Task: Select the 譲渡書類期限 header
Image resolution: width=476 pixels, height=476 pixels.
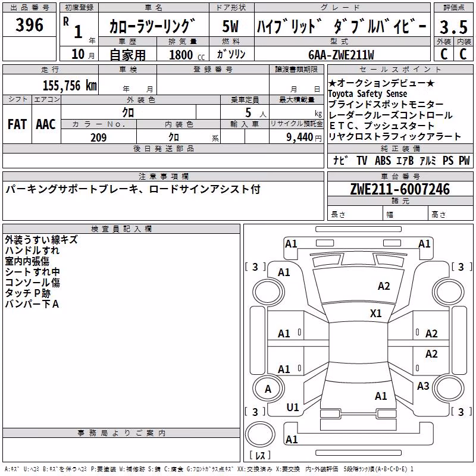Action: pyautogui.click(x=296, y=69)
